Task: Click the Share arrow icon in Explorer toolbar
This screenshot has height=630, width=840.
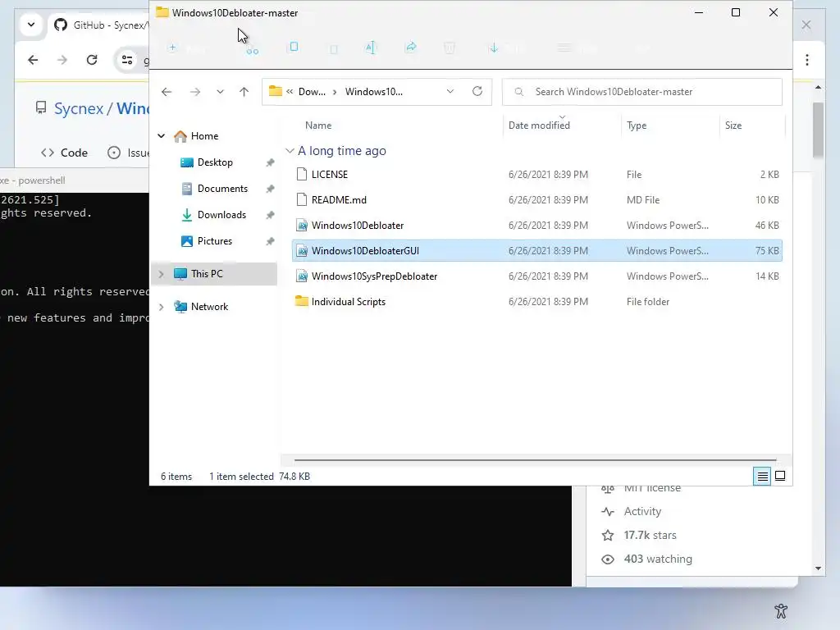Action: (x=411, y=47)
